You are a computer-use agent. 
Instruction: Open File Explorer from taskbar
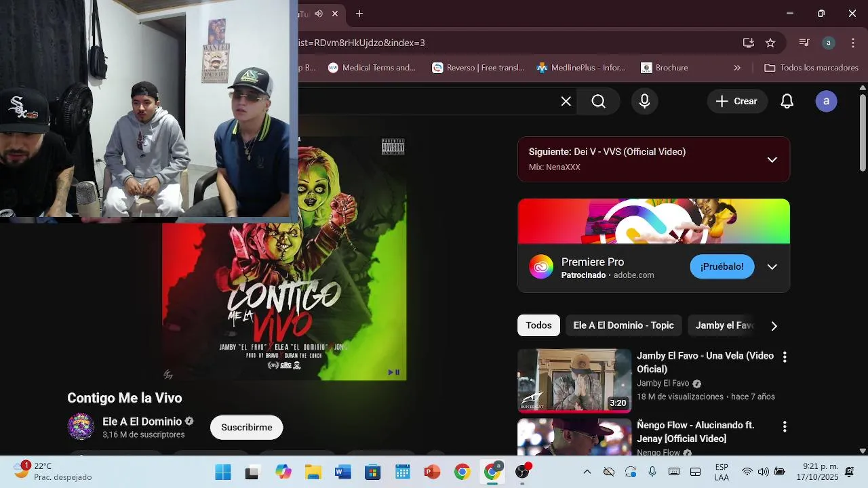click(313, 472)
